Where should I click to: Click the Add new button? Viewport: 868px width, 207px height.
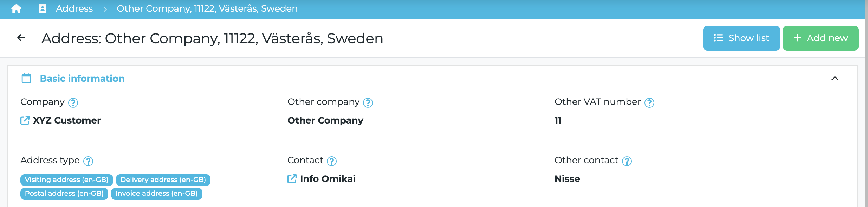coord(820,38)
